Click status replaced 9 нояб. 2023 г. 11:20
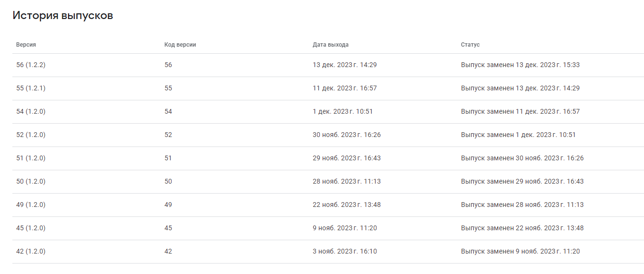Image resolution: width=644 pixels, height=274 pixels. (x=520, y=252)
